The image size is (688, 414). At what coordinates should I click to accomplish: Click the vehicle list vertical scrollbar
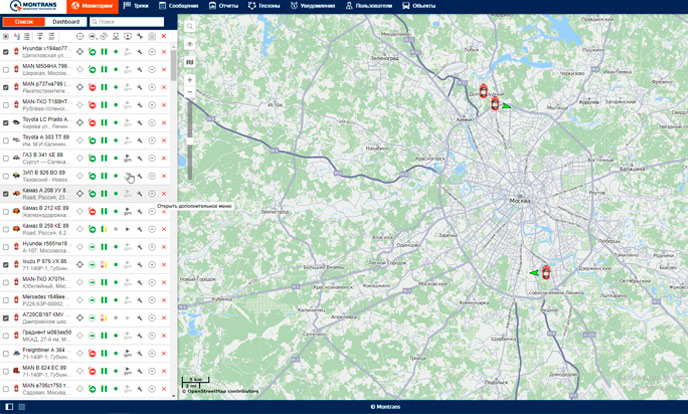pyautogui.click(x=174, y=65)
